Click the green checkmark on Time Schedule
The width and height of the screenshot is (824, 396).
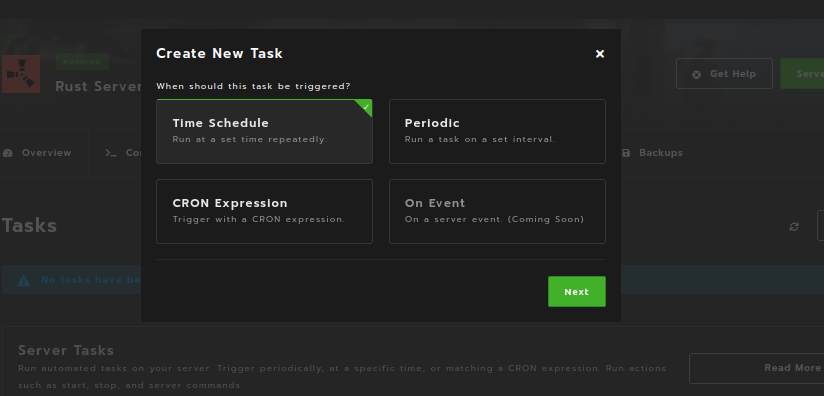point(366,107)
